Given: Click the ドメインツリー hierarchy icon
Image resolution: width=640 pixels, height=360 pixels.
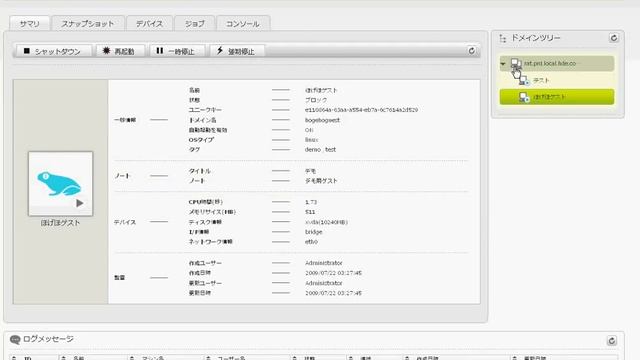Looking at the screenshot, I should click(x=503, y=38).
